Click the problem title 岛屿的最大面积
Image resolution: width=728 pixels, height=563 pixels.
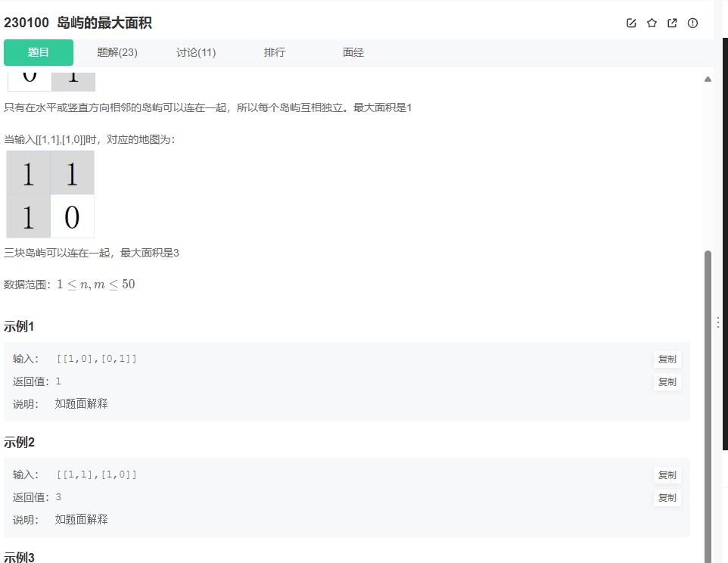104,23
